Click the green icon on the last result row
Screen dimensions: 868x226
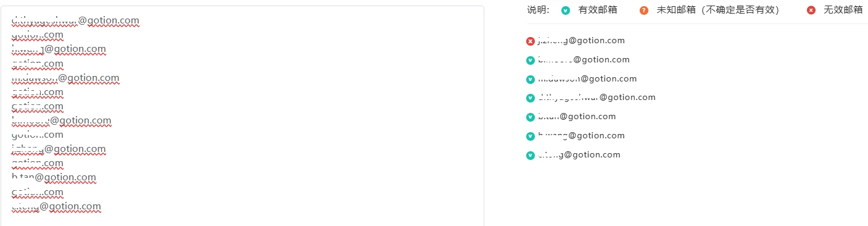click(530, 156)
